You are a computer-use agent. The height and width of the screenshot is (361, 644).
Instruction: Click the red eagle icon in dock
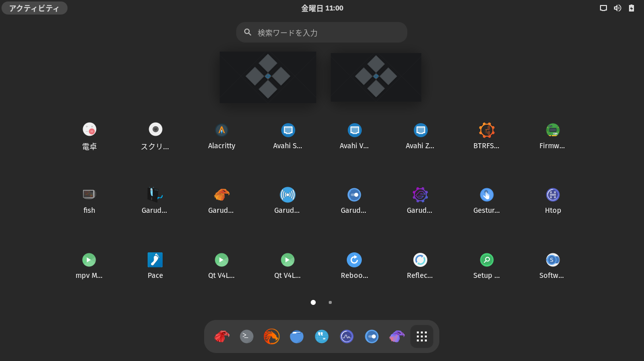coord(222,336)
